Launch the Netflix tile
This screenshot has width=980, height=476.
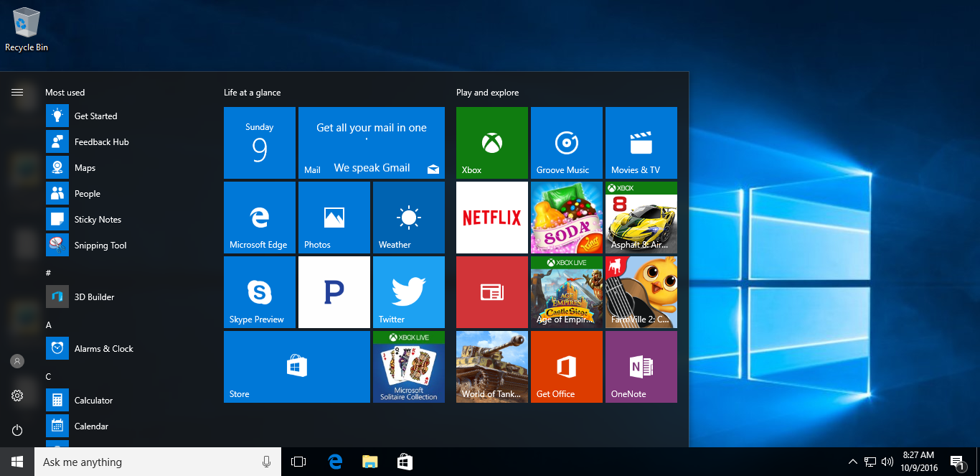[x=492, y=218]
